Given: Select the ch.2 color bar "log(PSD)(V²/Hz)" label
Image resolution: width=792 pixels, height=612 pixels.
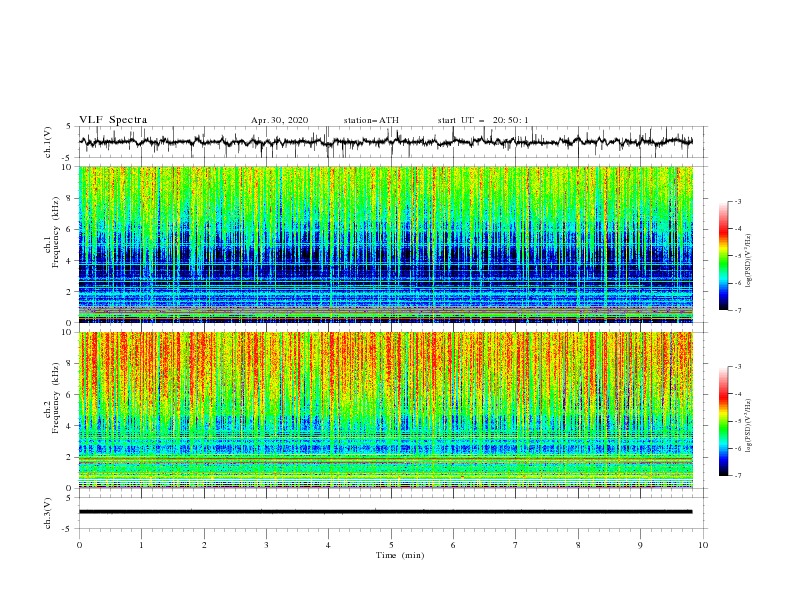Looking at the screenshot, I should (x=749, y=425).
